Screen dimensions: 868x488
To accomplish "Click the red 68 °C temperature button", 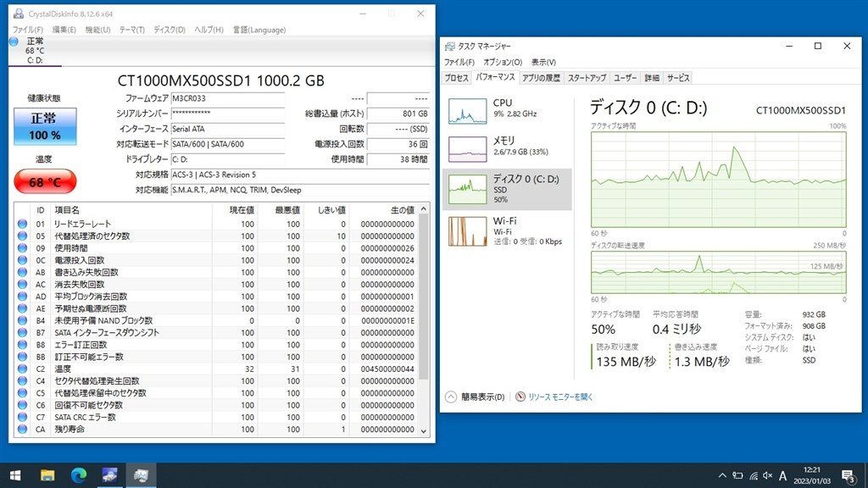I will pos(45,182).
